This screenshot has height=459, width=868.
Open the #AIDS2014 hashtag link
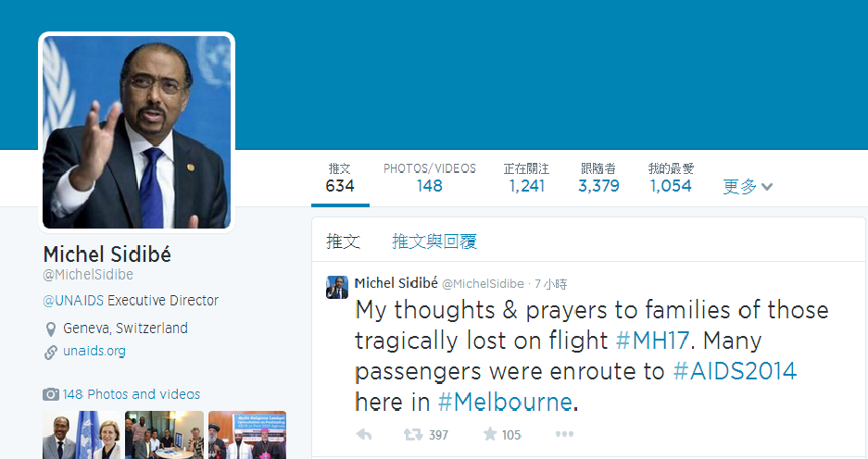(735, 372)
